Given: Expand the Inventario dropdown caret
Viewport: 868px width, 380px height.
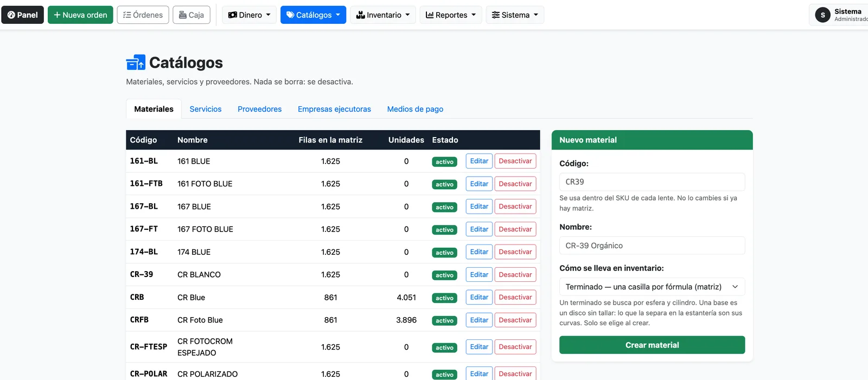Looking at the screenshot, I should 407,15.
